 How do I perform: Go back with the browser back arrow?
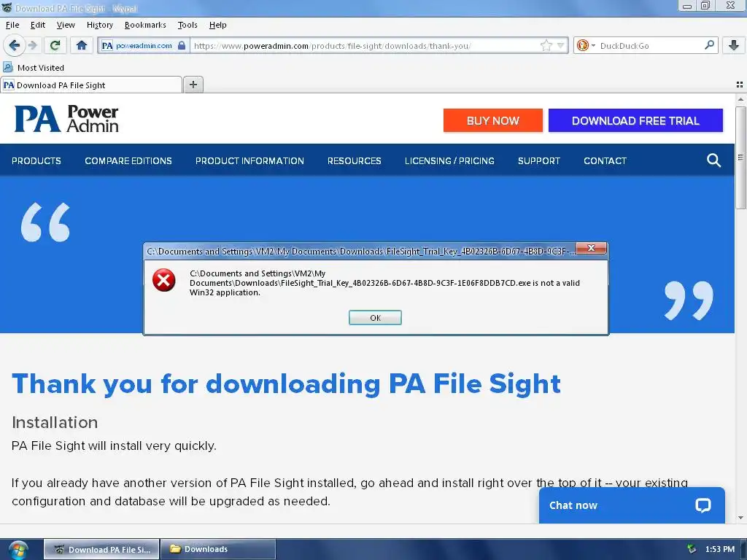pyautogui.click(x=15, y=45)
